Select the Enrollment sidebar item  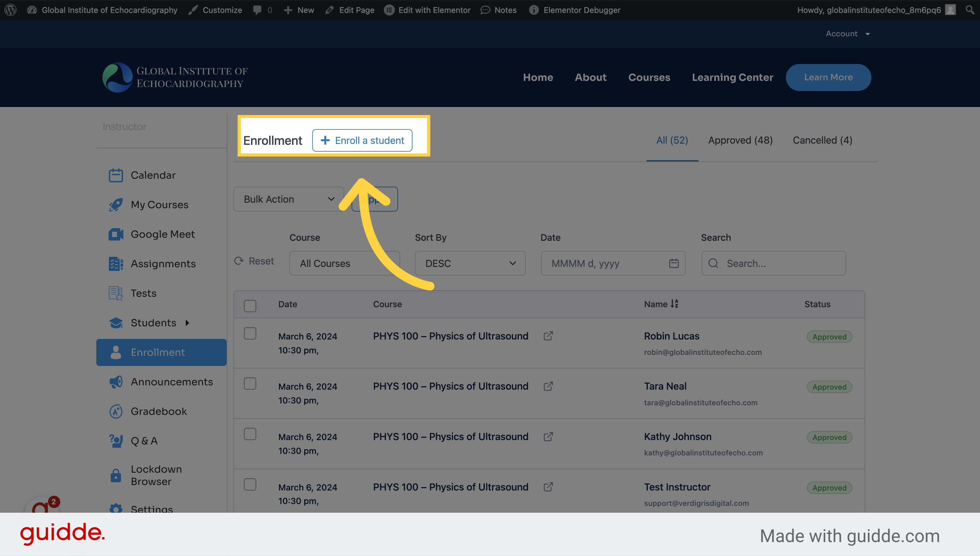161,352
